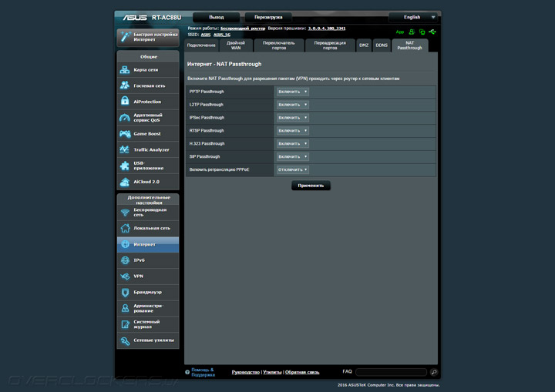Open the RTSP Passthrough dropdown

point(293,131)
